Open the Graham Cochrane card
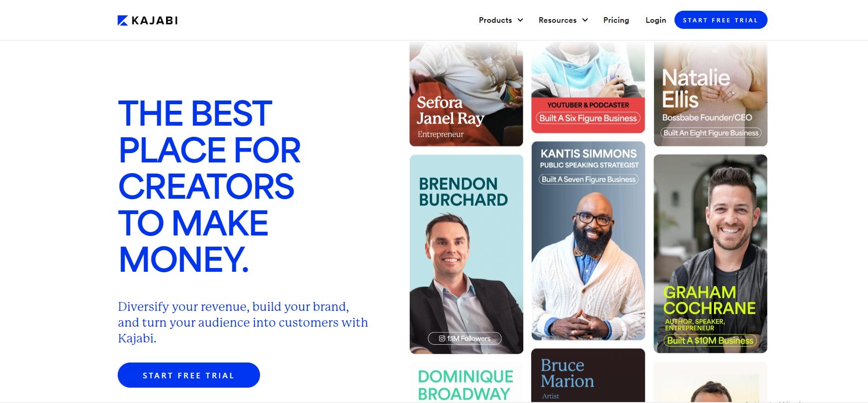This screenshot has width=868, height=403. click(710, 254)
